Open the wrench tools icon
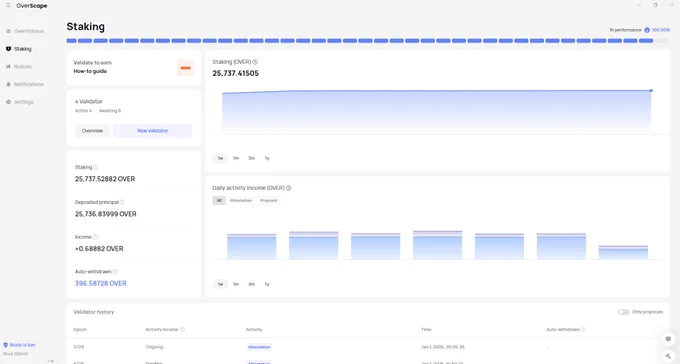The image size is (680, 364). (668, 356)
